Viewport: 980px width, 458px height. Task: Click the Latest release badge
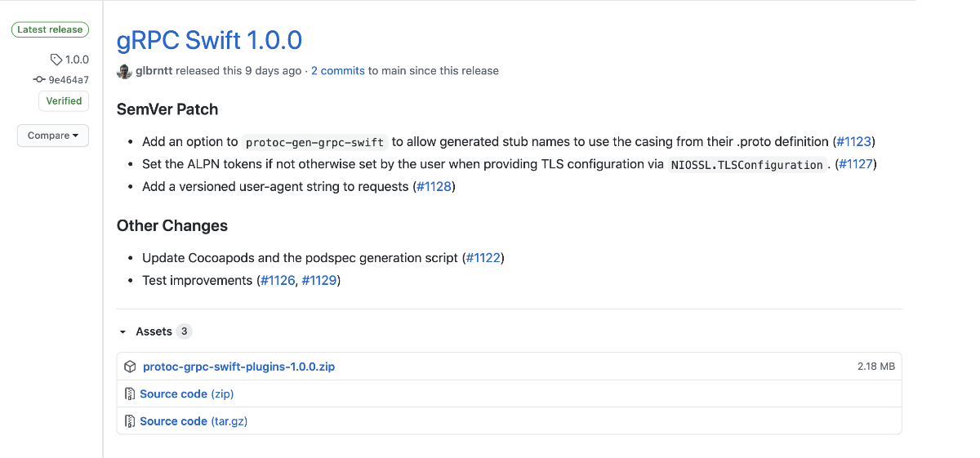coord(50,29)
